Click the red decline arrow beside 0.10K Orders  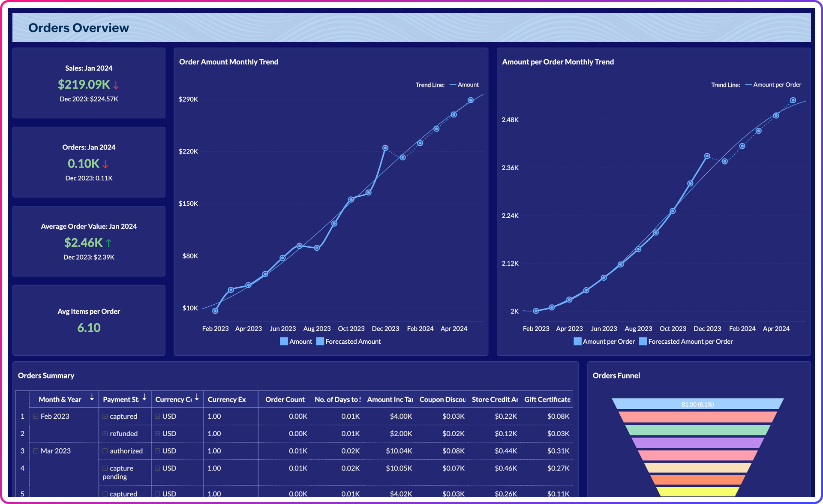(105, 164)
